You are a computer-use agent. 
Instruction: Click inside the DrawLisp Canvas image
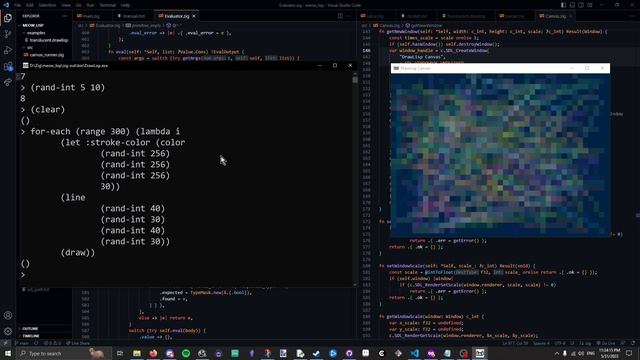point(500,154)
